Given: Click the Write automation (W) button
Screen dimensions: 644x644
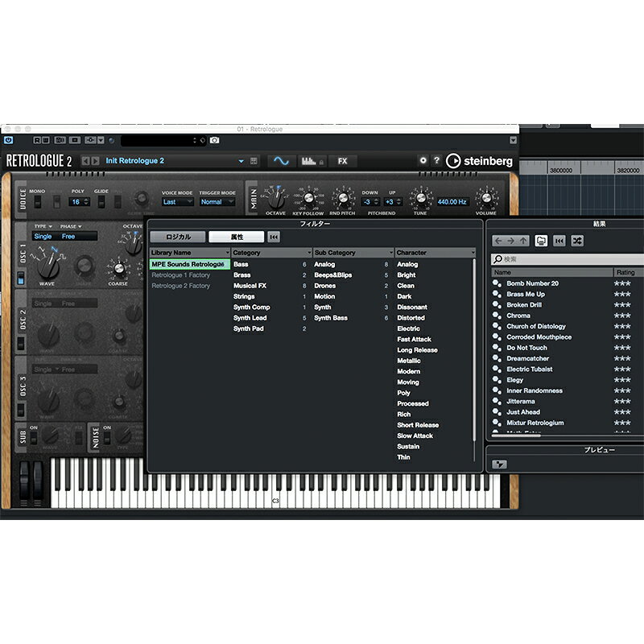Looking at the screenshot, I should click(46, 140).
